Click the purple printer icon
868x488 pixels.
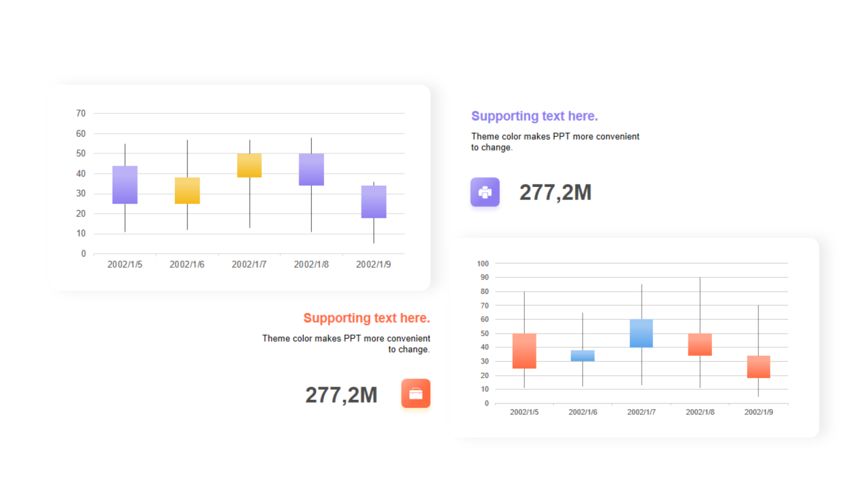coord(485,192)
